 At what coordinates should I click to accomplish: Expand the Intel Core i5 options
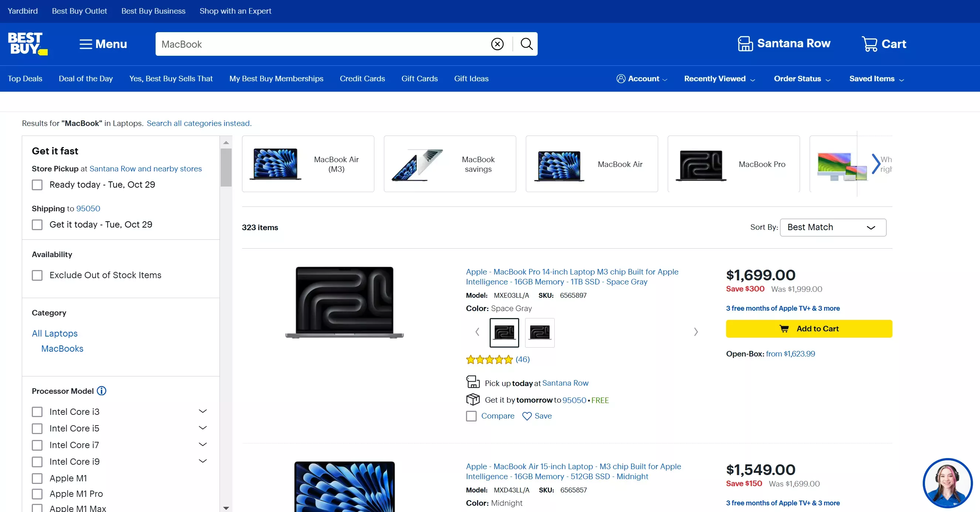[x=203, y=428]
